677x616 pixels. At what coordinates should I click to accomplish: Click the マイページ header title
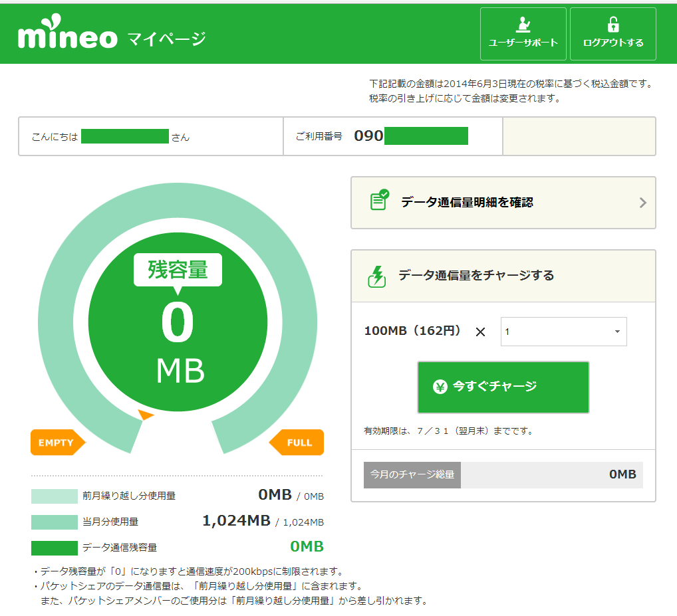pos(167,39)
